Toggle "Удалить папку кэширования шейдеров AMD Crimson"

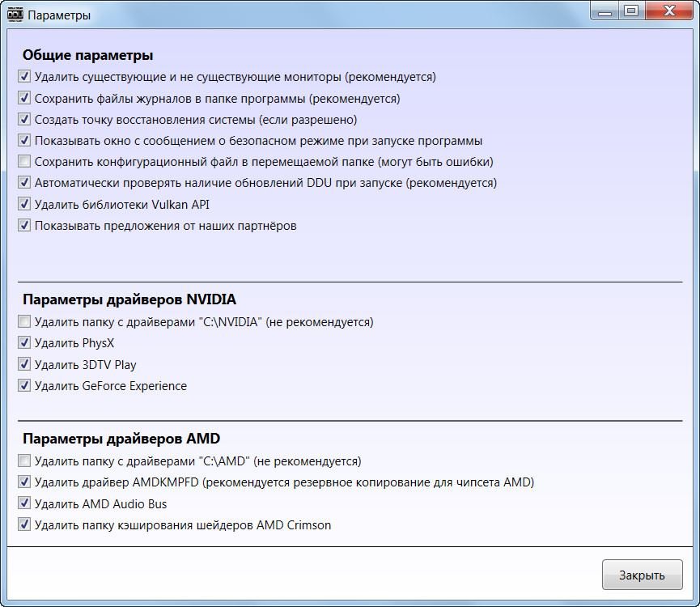click(x=24, y=524)
